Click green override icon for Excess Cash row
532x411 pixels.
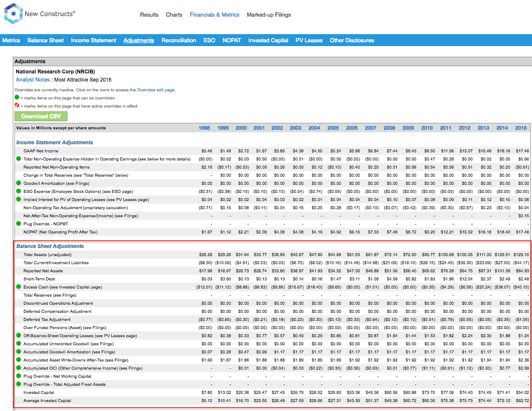pyautogui.click(x=18, y=287)
